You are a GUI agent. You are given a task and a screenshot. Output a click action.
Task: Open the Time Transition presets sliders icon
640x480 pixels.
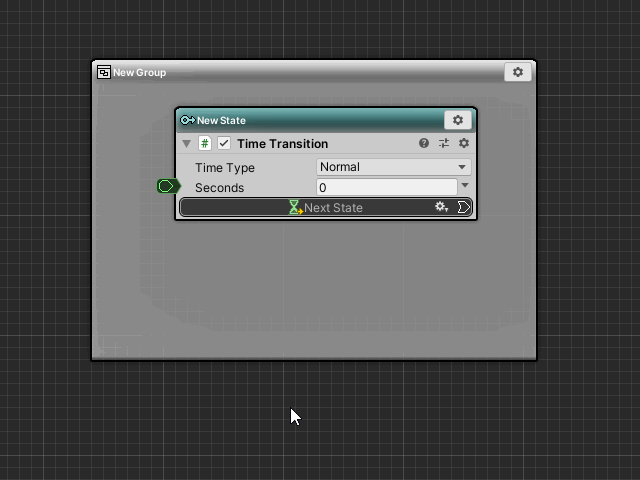[444, 144]
